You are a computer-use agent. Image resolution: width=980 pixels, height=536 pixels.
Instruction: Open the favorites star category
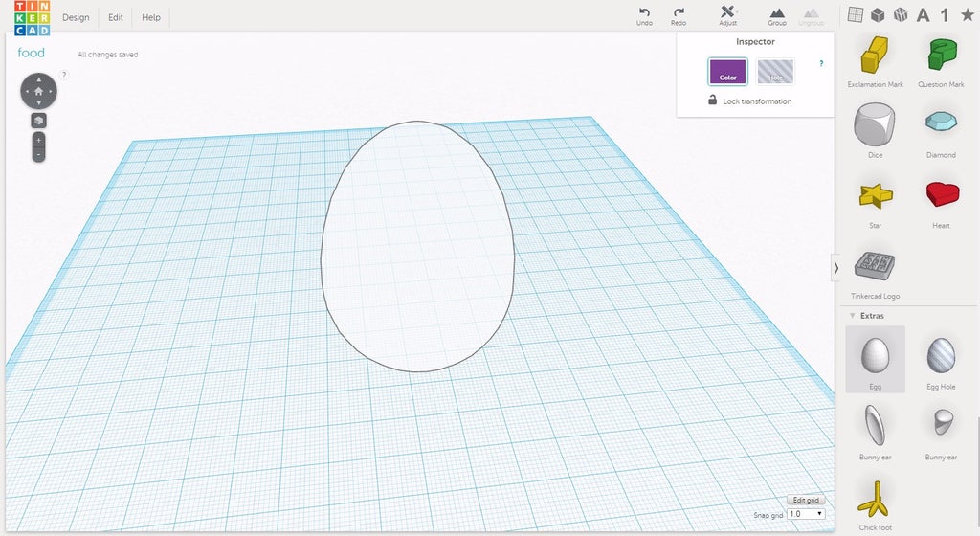coord(967,14)
